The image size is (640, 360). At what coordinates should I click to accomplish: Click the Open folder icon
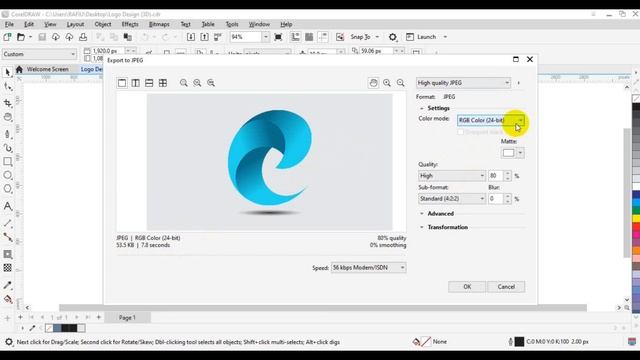click(21, 37)
